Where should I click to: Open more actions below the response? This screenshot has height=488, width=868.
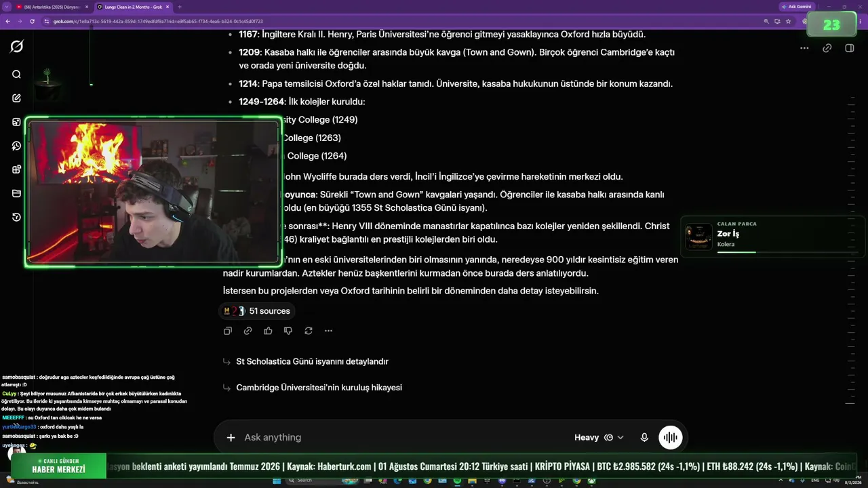tap(328, 331)
